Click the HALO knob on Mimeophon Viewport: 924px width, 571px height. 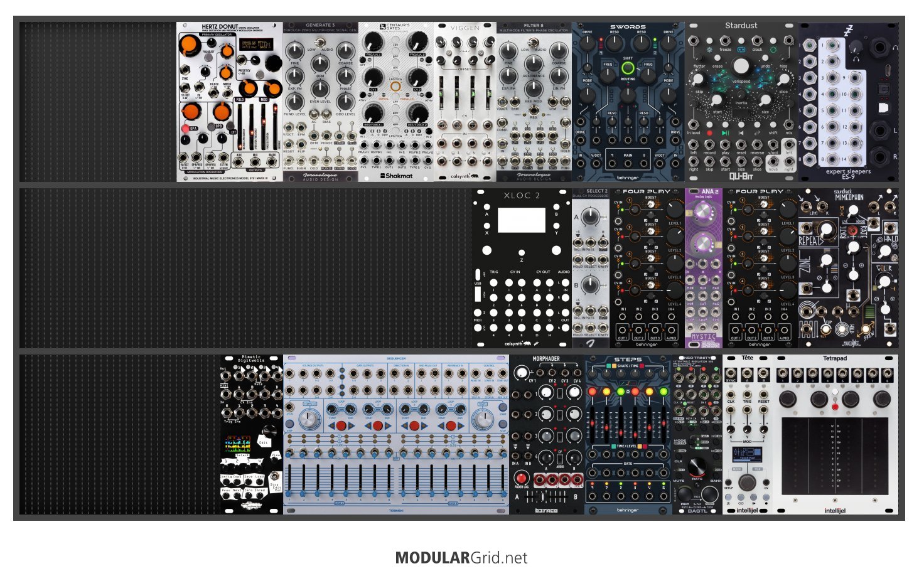point(884,252)
